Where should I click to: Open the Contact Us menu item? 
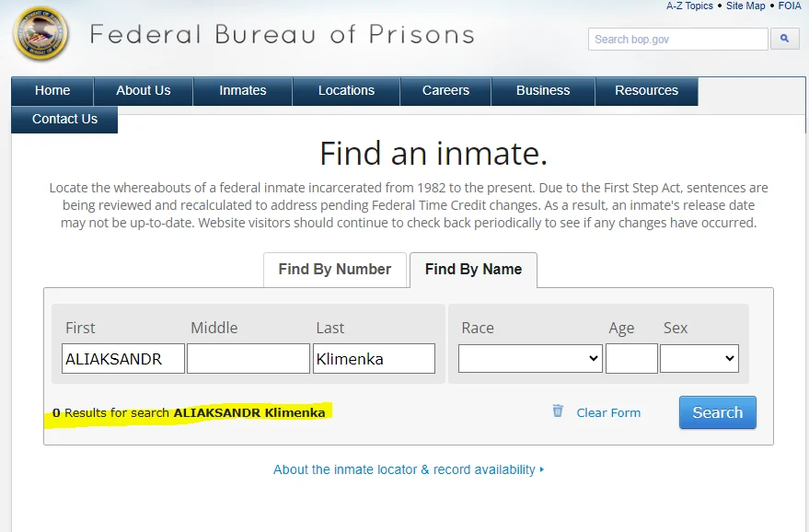pos(64,120)
